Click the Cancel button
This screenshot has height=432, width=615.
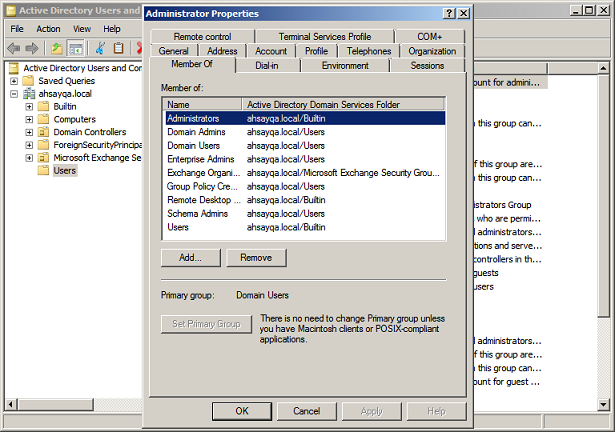tap(307, 411)
